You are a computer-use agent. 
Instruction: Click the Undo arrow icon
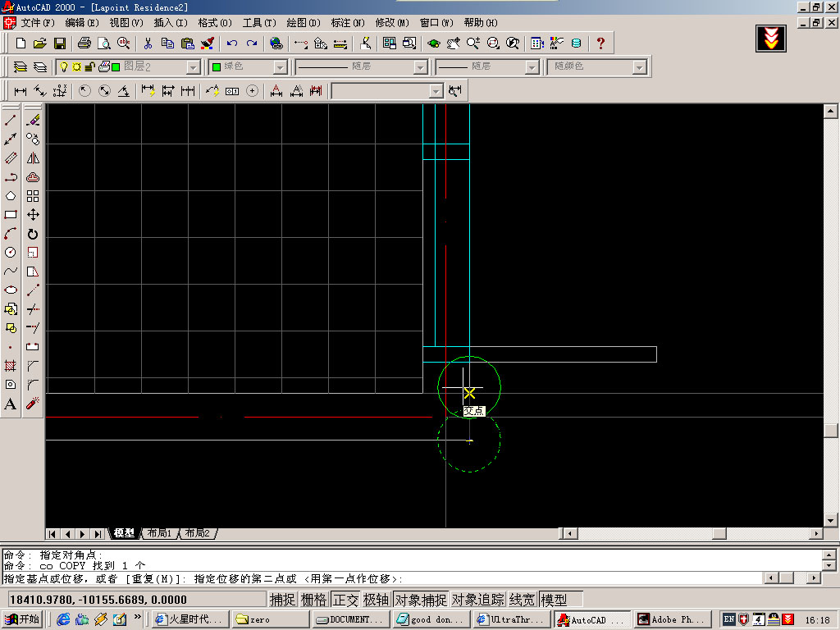tap(232, 43)
